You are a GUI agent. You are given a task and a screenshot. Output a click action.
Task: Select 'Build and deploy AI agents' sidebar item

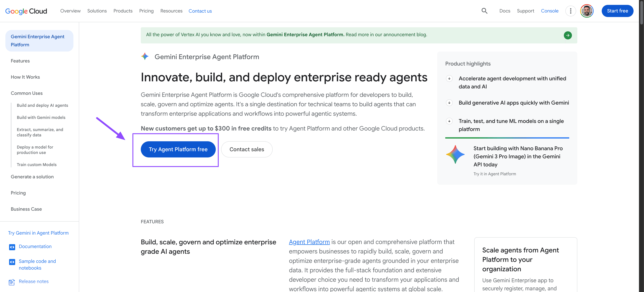[x=42, y=105]
